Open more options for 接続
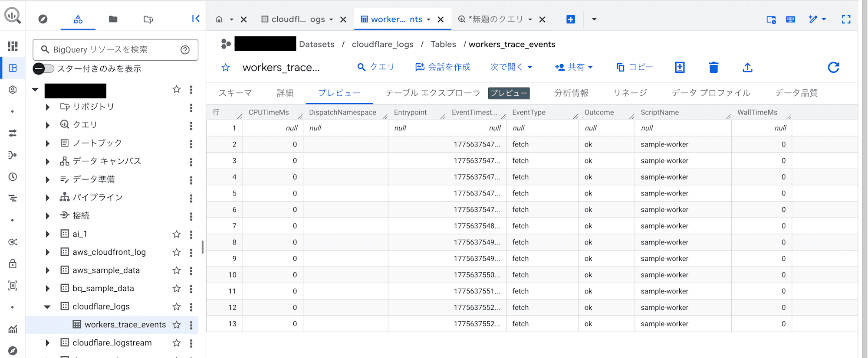This screenshot has height=358, width=868. [x=191, y=216]
